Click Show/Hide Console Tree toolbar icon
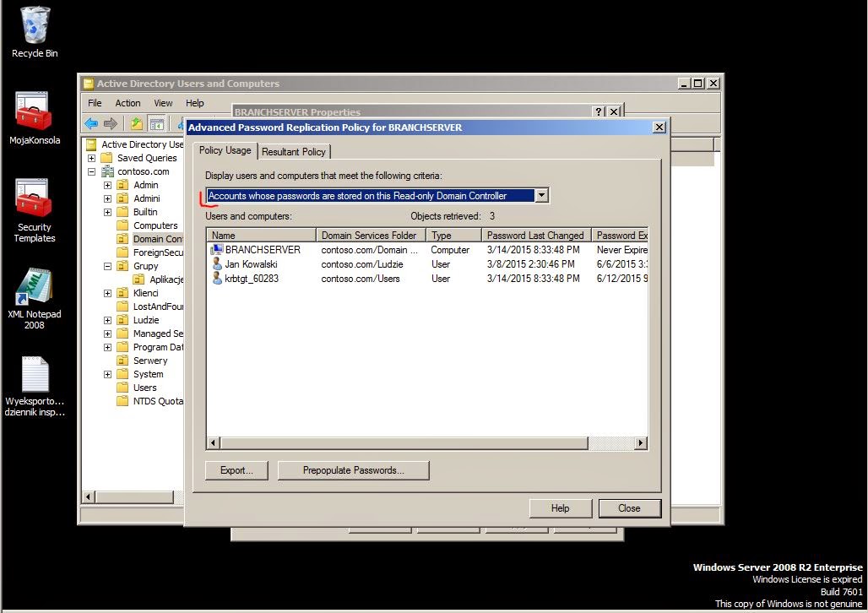The image size is (868, 613). point(157,123)
